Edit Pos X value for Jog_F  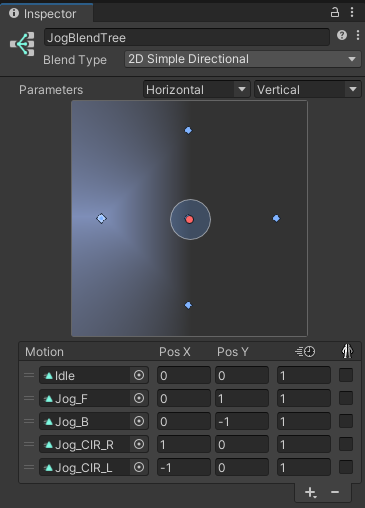184,398
